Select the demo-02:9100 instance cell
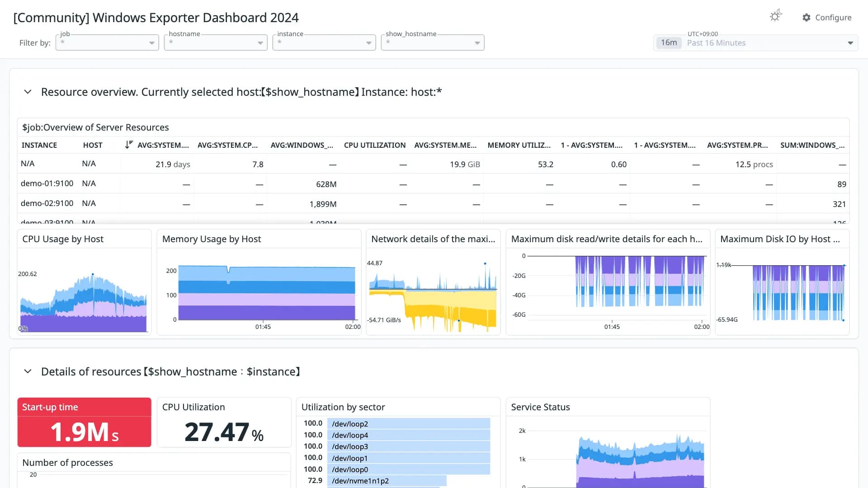 tap(47, 203)
